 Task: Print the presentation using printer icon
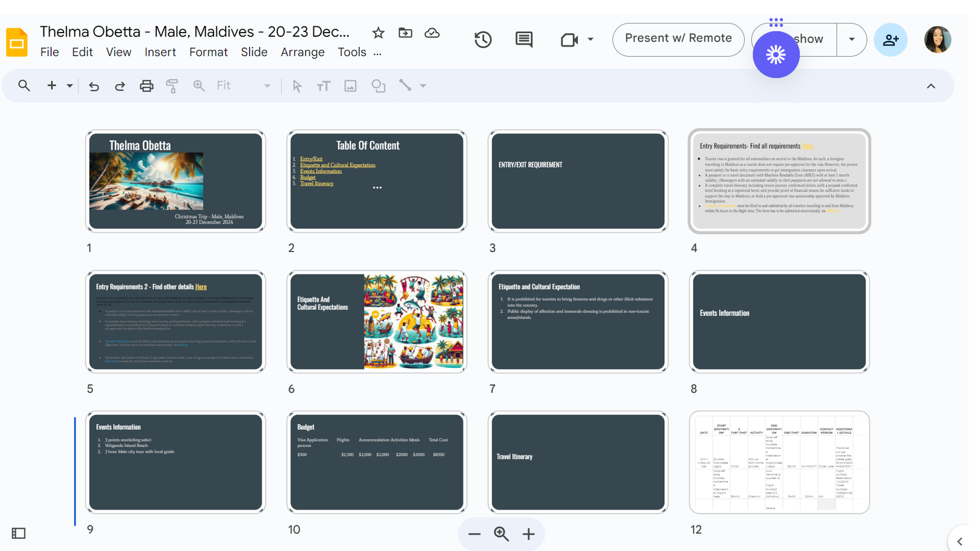click(146, 86)
